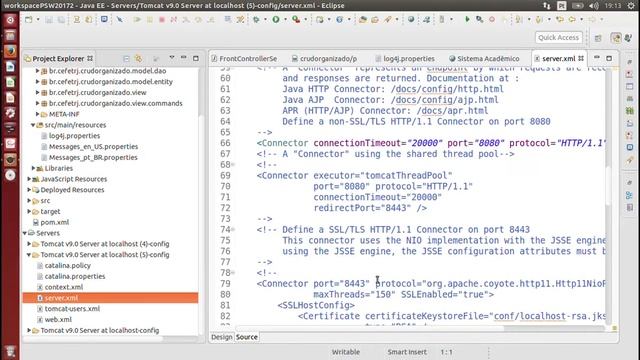The image size is (640, 360).
Task: Open the network indicator in top bar
Action: [x=547, y=6]
